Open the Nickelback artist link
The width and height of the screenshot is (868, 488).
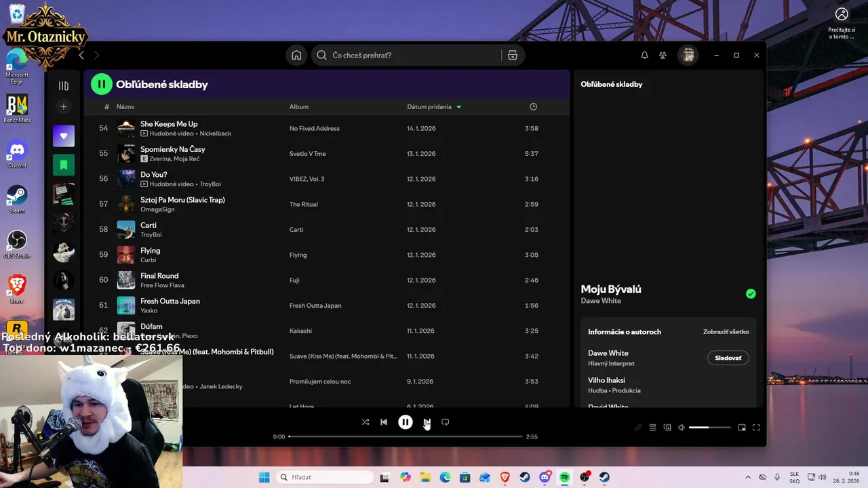pos(215,134)
